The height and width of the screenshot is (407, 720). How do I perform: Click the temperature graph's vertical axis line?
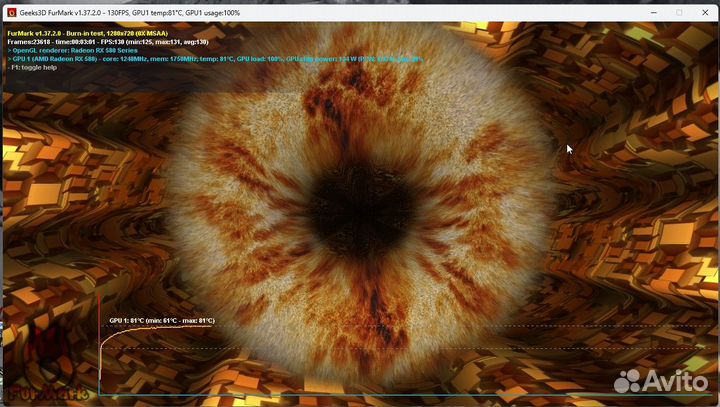pyautogui.click(x=100, y=360)
